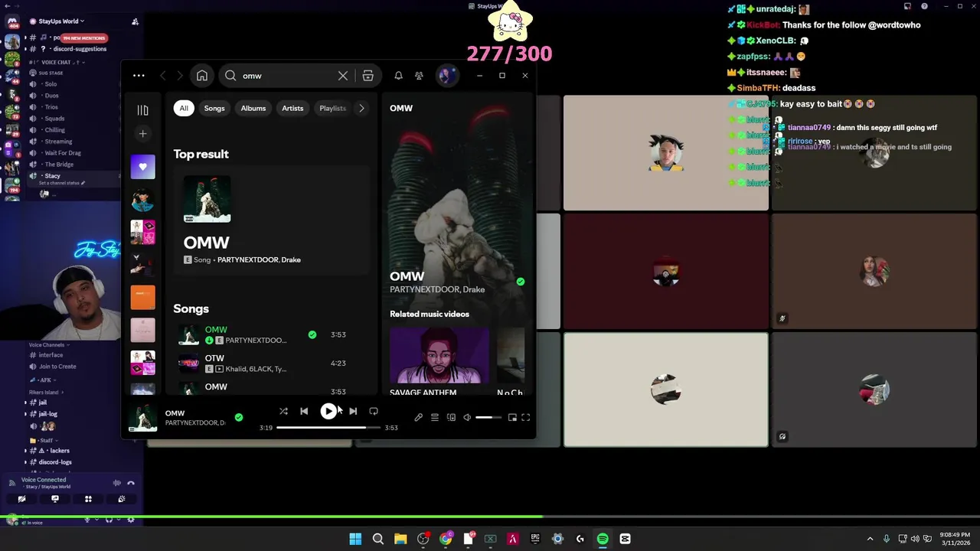
Task: Collapse the VOICE CHAT category
Action: 55,62
